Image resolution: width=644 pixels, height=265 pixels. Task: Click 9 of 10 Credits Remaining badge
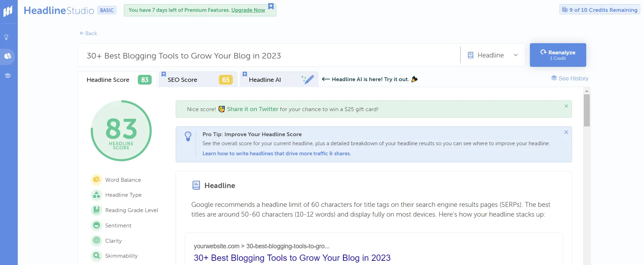(x=599, y=10)
